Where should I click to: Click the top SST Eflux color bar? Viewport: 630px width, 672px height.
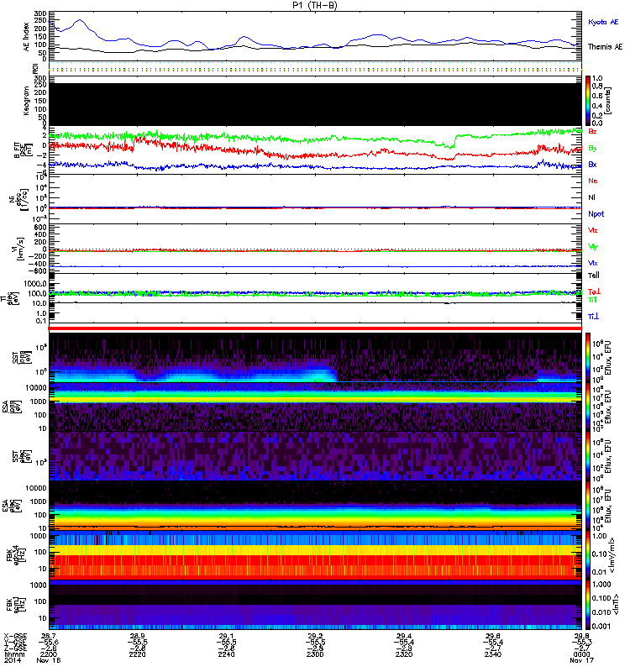(588, 358)
